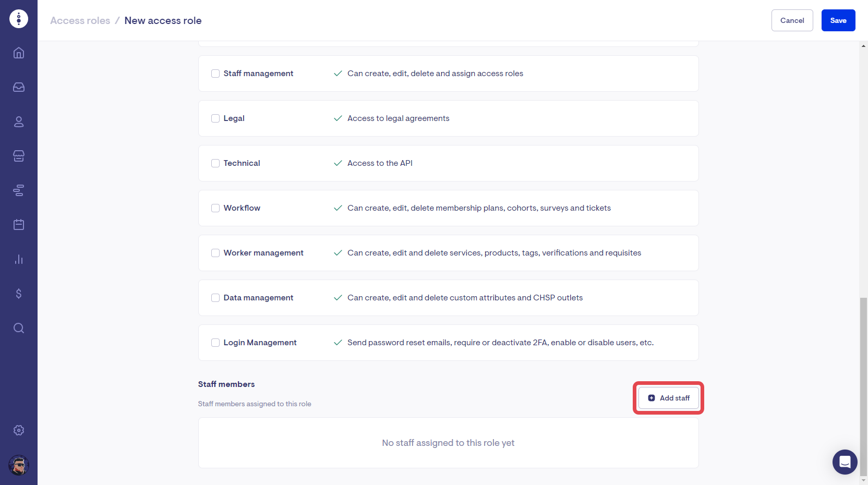
Task: Save the new access role
Action: point(838,20)
